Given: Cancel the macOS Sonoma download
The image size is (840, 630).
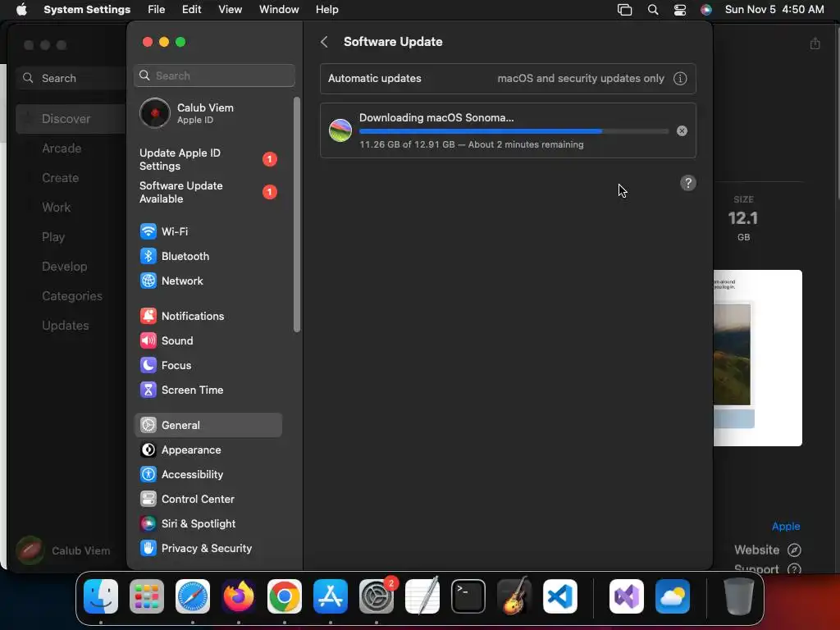Looking at the screenshot, I should click(682, 130).
